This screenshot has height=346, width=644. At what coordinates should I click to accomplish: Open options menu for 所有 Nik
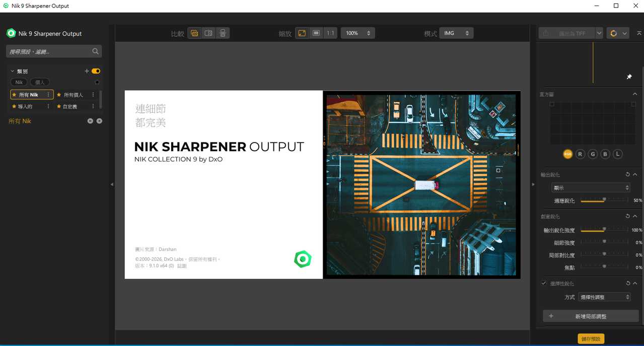[x=48, y=95]
